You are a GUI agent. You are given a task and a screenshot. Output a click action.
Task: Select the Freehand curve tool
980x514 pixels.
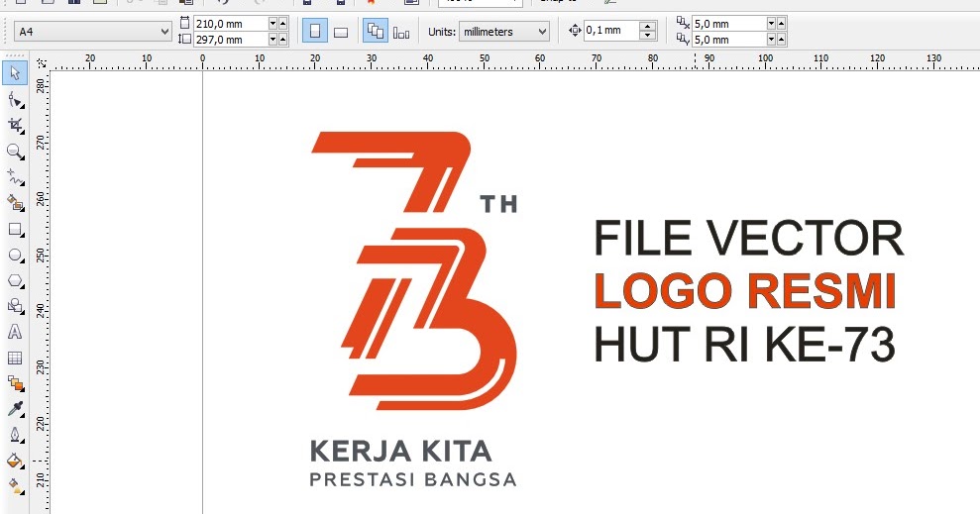[15, 177]
